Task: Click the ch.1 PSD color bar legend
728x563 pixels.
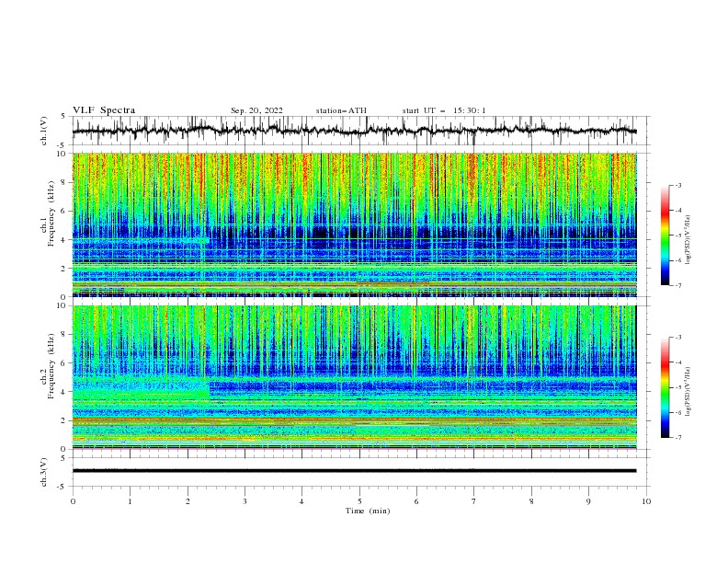Action: [665, 236]
